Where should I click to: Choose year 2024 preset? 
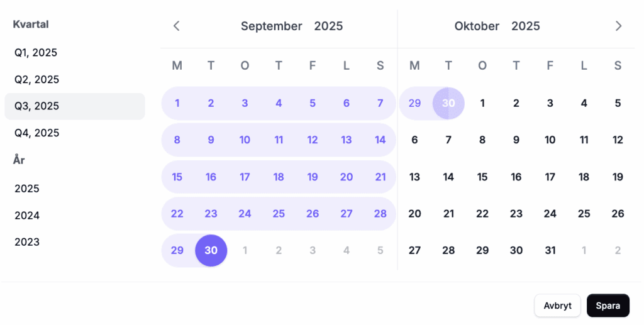coord(27,216)
